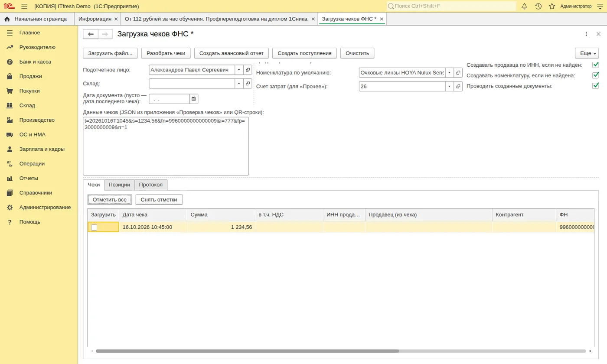607x364 pixels.
Task: Open the 1C main menu hamburger icon
Action: pos(24,6)
